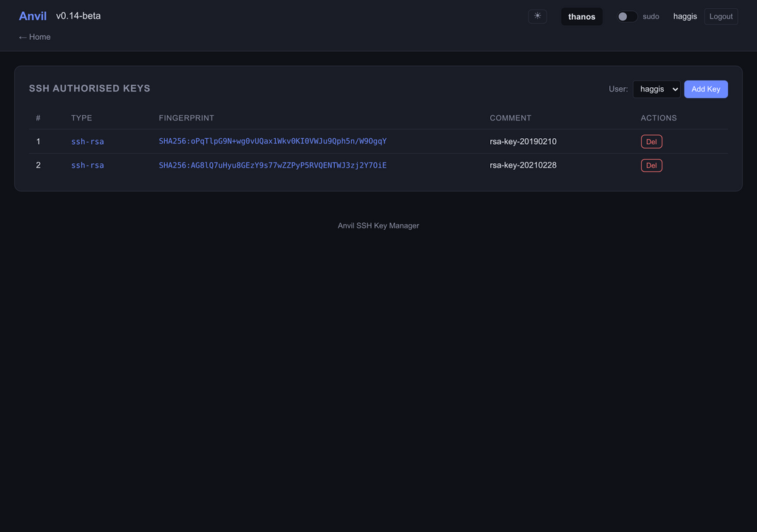Click the rsa-key-20210228 comment

[523, 165]
